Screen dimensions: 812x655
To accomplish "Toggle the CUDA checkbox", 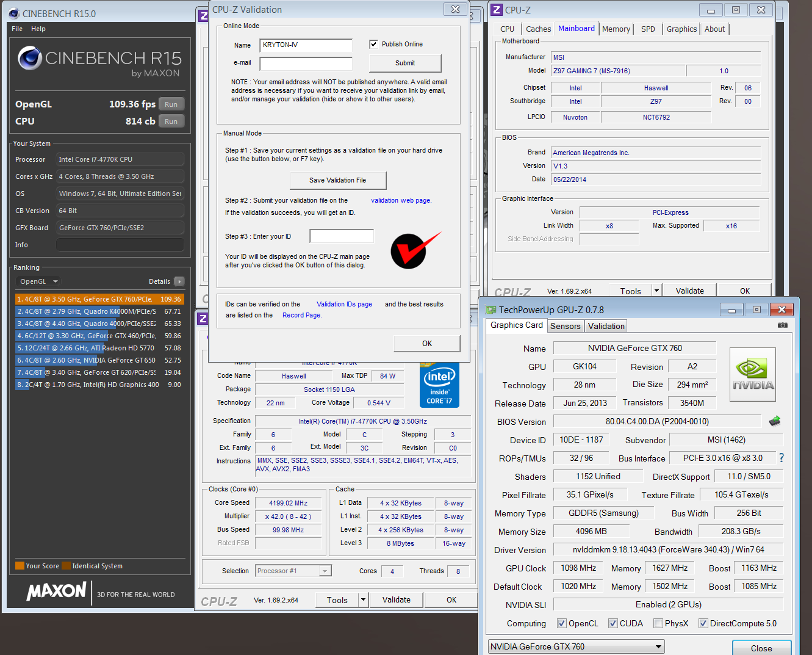I will click(x=613, y=623).
